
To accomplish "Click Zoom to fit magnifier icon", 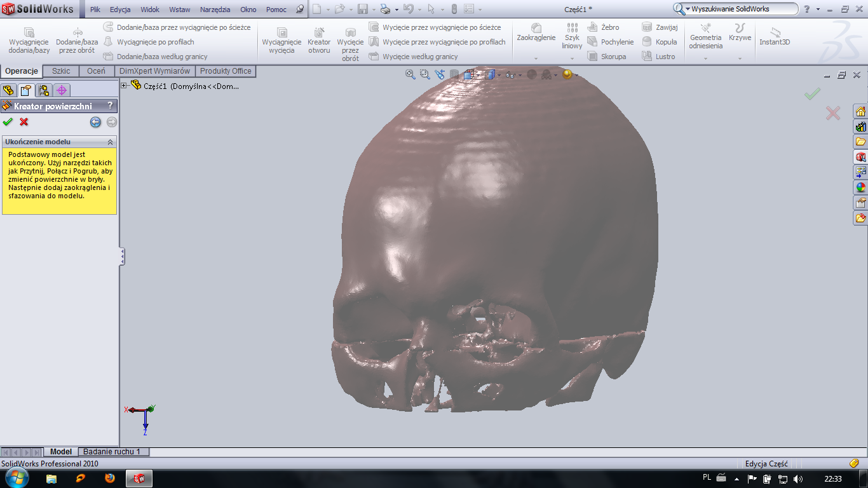I will 410,74.
